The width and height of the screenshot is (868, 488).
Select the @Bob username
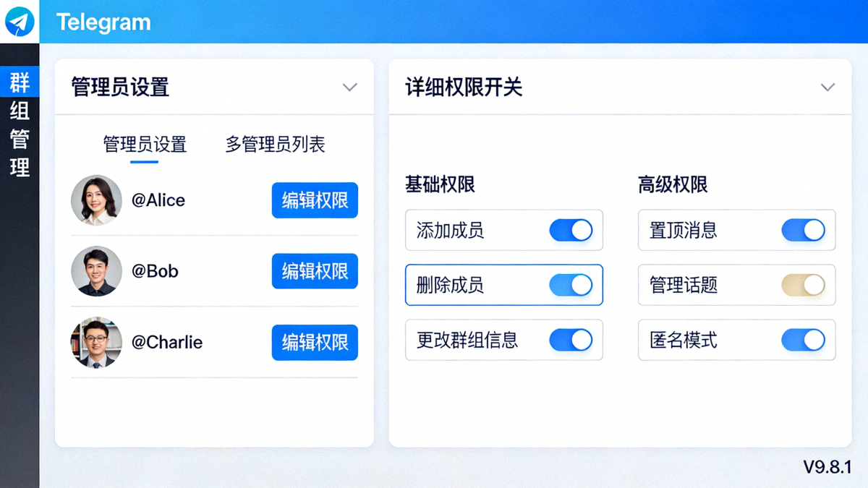click(154, 271)
